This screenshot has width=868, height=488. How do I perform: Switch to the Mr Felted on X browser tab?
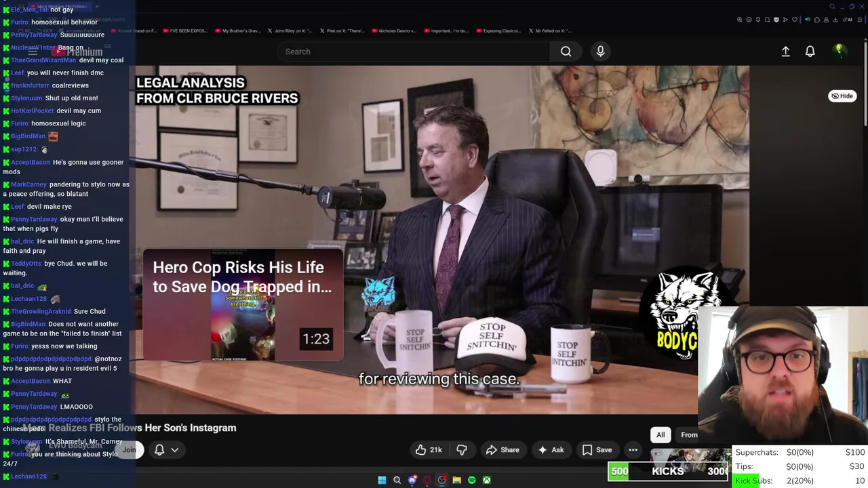(550, 30)
